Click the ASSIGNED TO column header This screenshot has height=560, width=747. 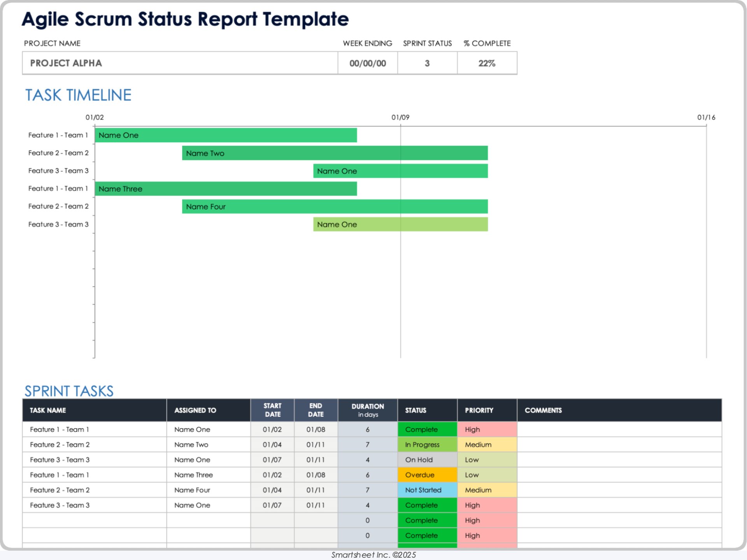(x=208, y=410)
